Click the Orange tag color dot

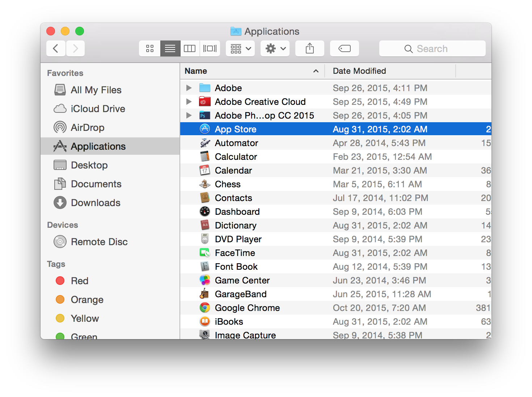click(60, 299)
